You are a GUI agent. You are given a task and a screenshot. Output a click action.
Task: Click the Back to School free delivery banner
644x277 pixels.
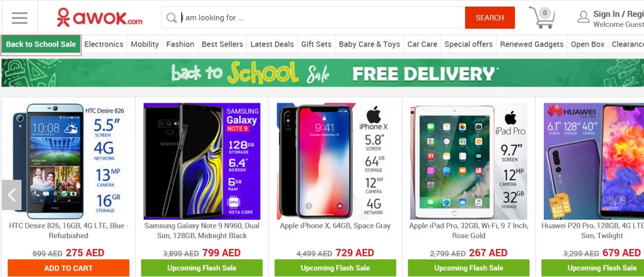(323, 73)
